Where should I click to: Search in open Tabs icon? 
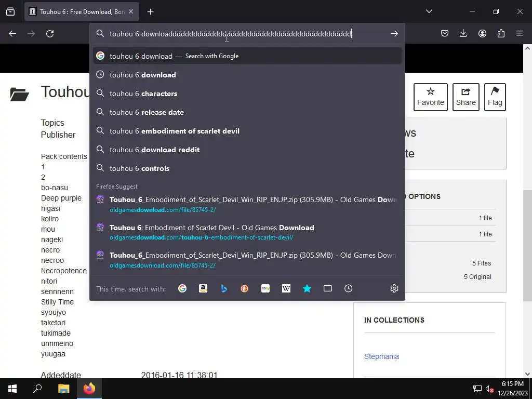click(328, 288)
